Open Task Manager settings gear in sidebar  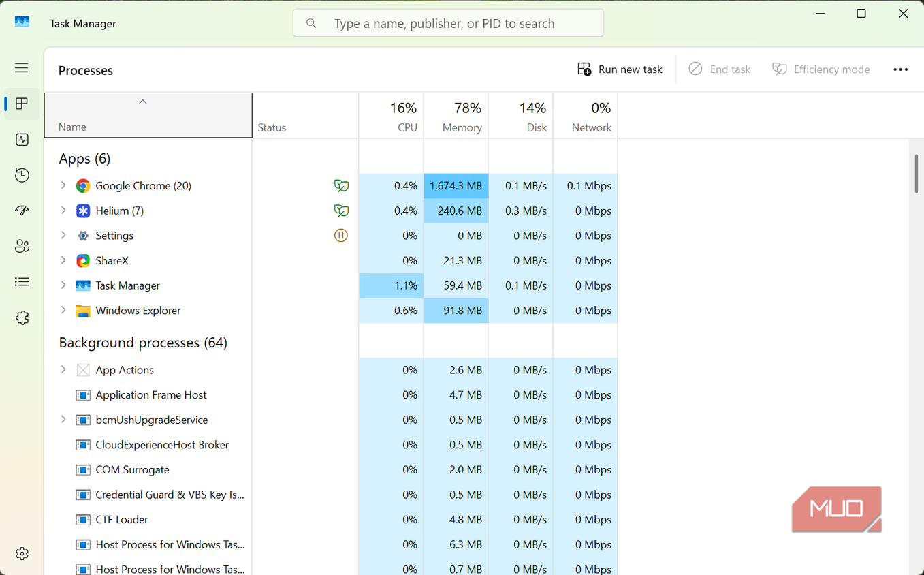pos(22,553)
